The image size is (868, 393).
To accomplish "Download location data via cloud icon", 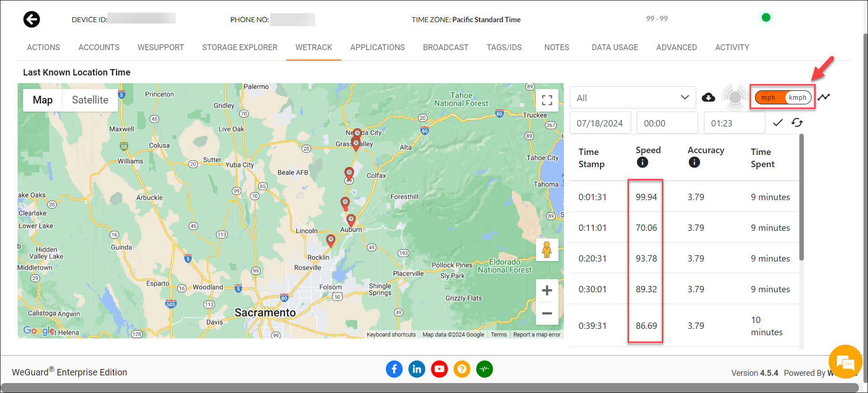I will (708, 97).
